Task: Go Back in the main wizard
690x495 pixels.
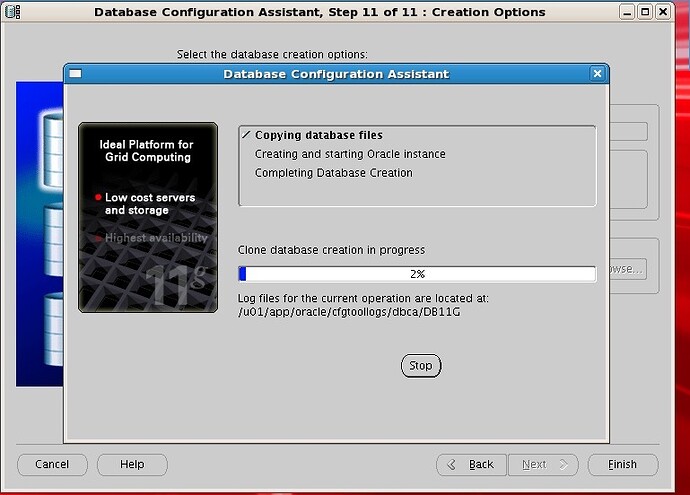Action: [471, 465]
